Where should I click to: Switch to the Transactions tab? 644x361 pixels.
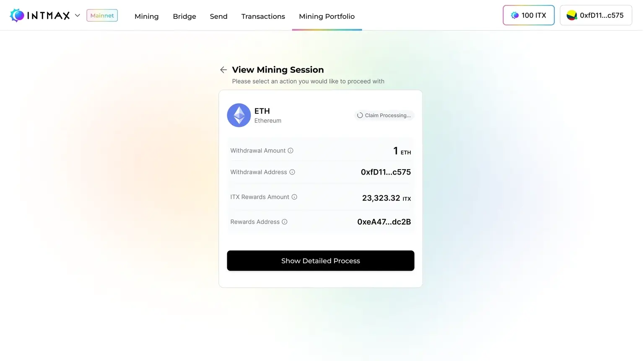click(263, 16)
